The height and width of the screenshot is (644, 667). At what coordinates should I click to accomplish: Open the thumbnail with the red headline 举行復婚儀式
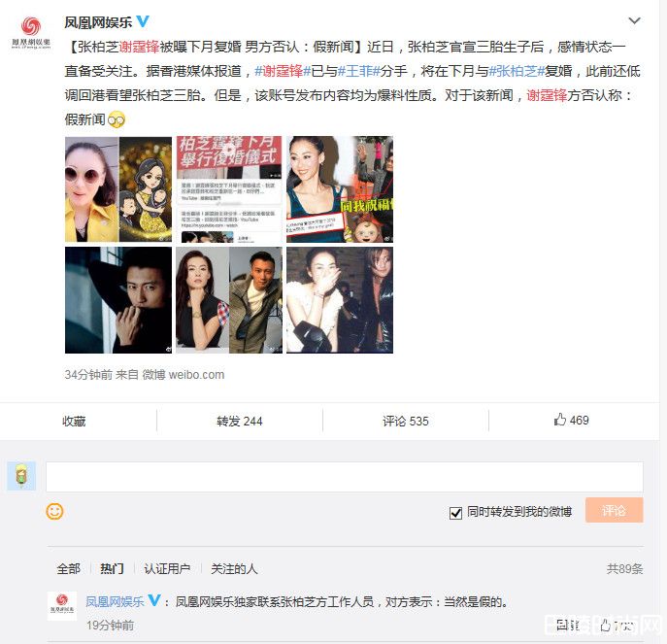(229, 189)
